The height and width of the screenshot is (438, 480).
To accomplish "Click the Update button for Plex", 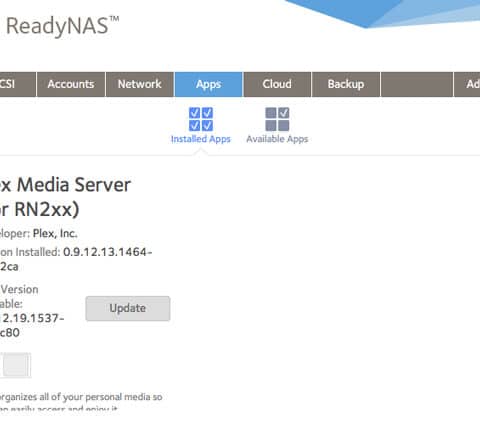I will click(128, 308).
